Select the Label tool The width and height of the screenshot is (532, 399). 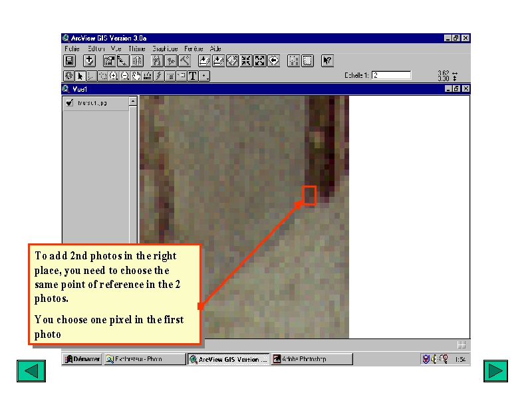point(181,76)
